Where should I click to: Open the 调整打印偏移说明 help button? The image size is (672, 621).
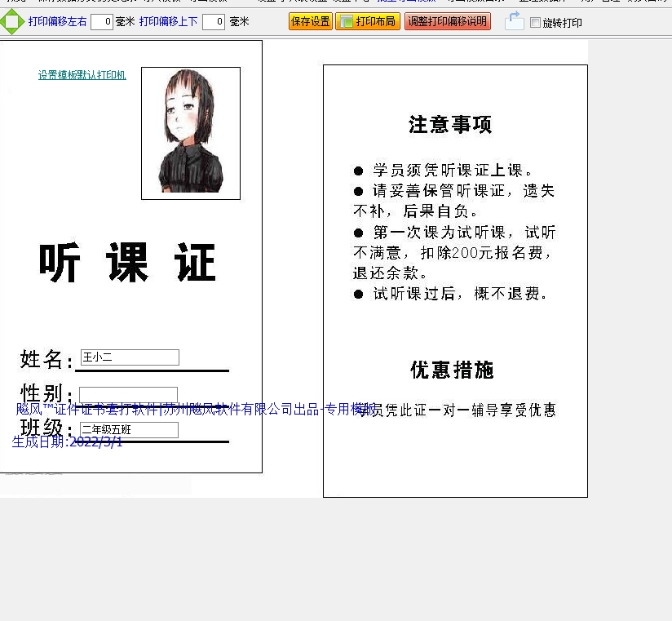coord(447,22)
